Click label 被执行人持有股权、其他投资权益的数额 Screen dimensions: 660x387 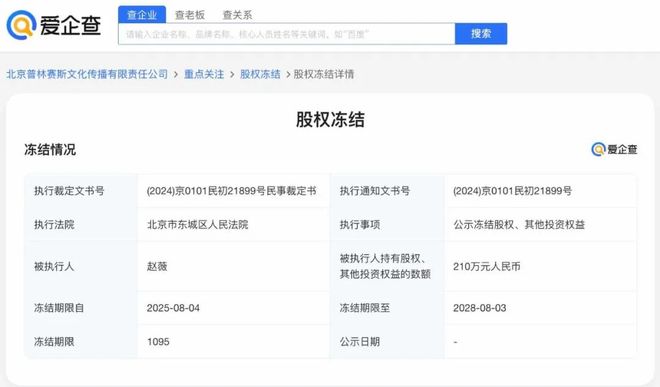click(385, 266)
